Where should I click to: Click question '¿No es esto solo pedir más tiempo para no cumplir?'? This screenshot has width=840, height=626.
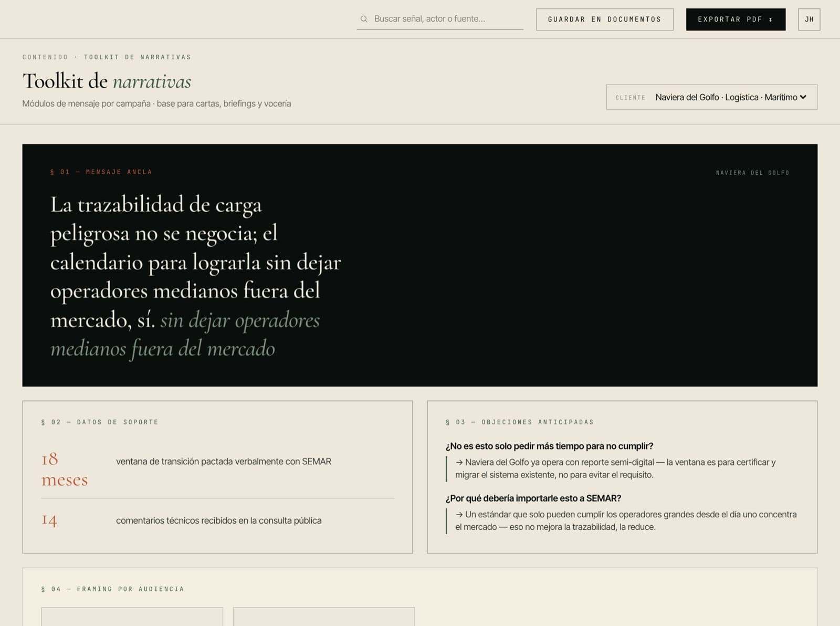(549, 446)
